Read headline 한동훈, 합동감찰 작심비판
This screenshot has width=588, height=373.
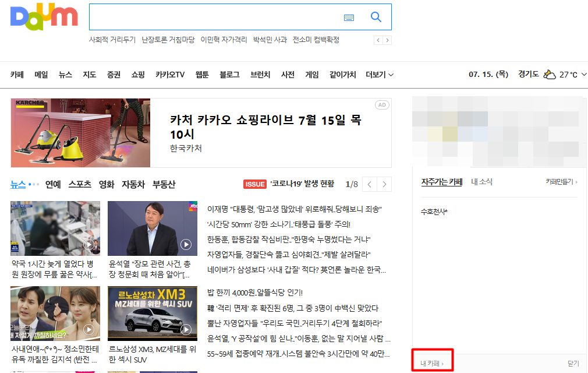[289, 240]
